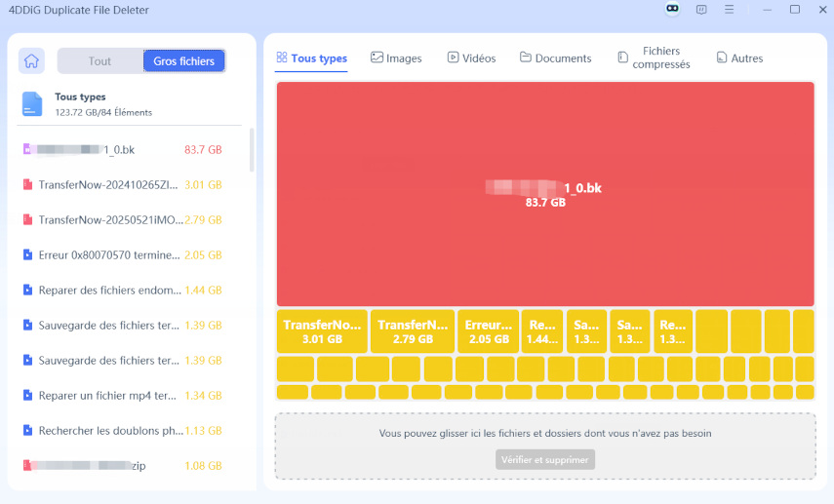Go to the home screen icon
Viewport: 834px width, 504px height.
(x=31, y=60)
